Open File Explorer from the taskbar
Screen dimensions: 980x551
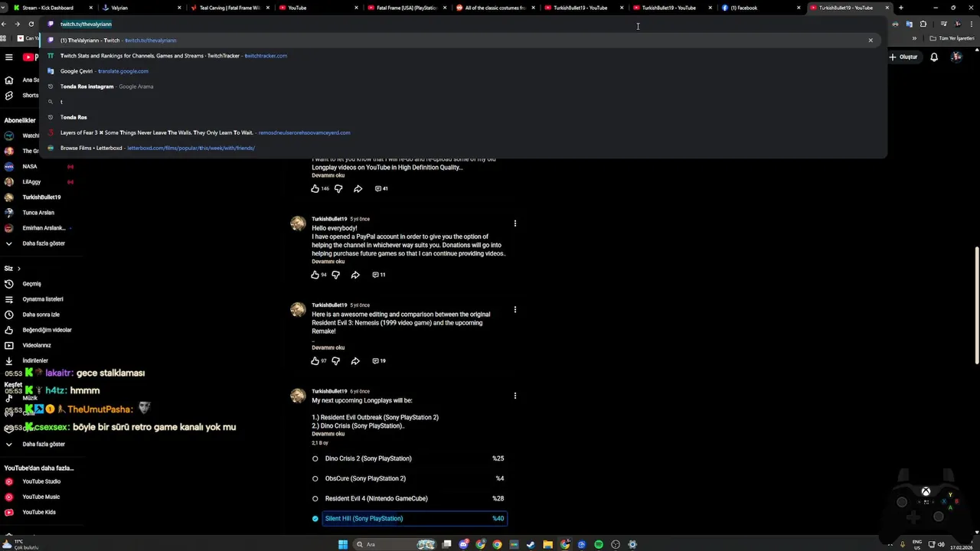coord(548,545)
